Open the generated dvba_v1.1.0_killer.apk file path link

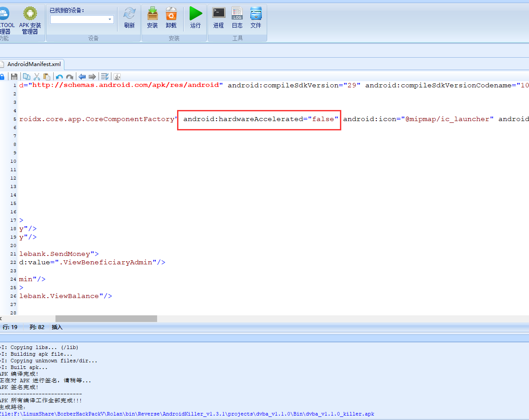tap(187, 414)
